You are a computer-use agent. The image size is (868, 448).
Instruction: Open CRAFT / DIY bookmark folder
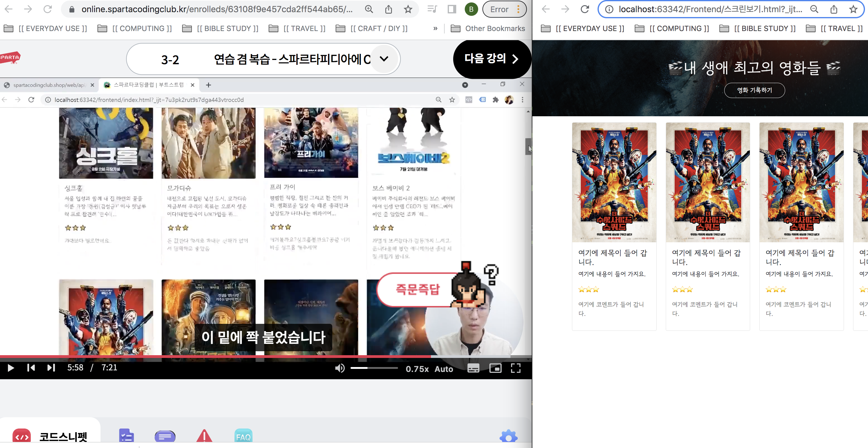point(372,29)
